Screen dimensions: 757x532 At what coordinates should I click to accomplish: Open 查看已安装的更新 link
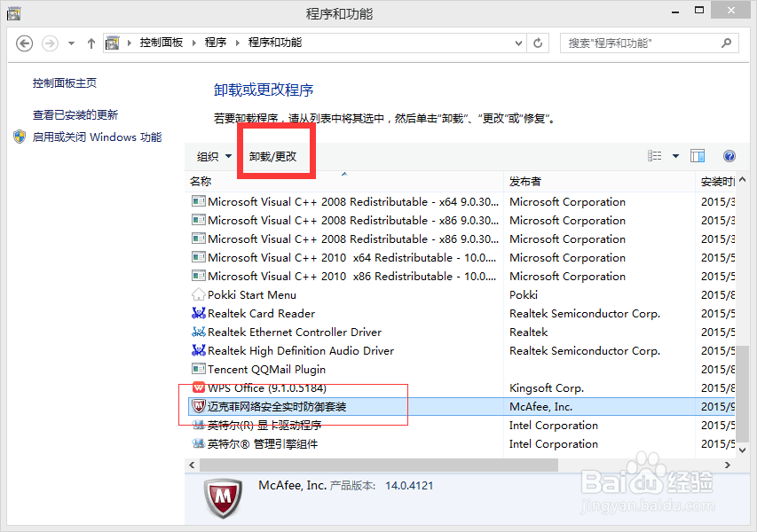pos(75,114)
